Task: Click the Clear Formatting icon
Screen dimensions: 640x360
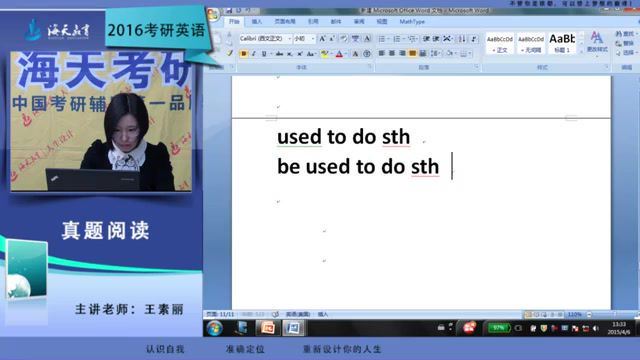Action: pos(344,39)
